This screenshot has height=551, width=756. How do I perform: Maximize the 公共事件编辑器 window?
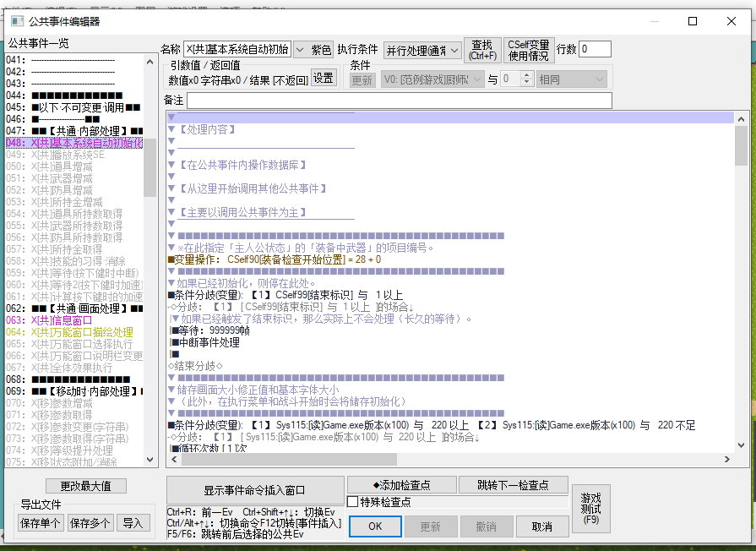693,21
